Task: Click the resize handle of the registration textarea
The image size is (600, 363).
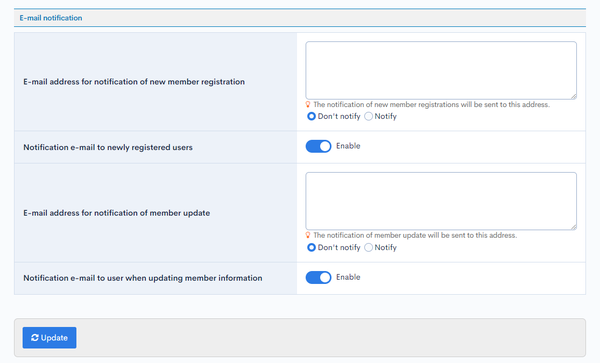Action: coord(574,97)
